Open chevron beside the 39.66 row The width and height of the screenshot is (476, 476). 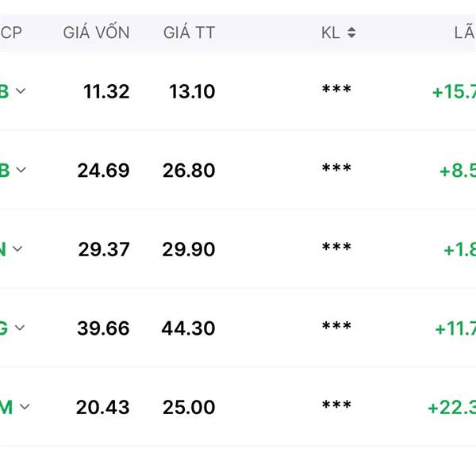pos(20,328)
